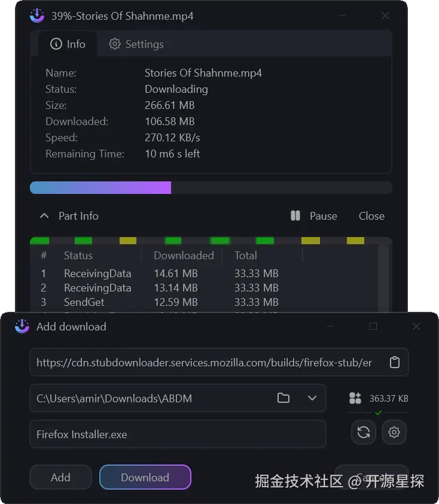Click the pause icon for the download

(x=295, y=216)
